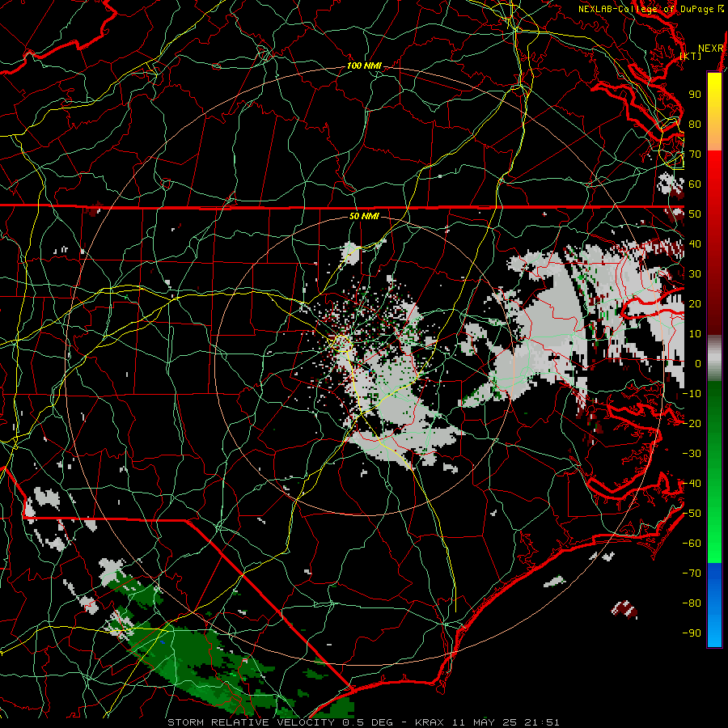This screenshot has height=728, width=728.
Task: Click the -50 scale label
Action: point(692,514)
